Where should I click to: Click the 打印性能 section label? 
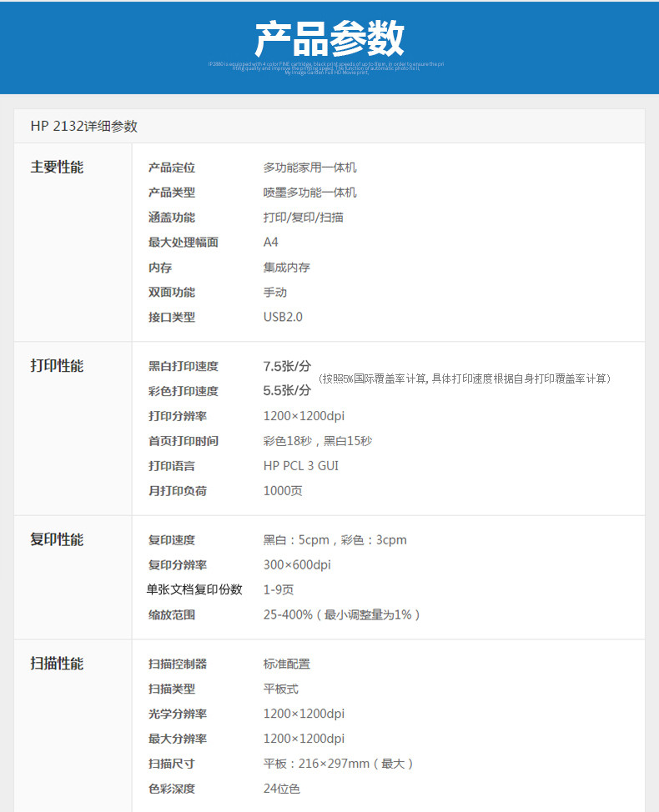[x=57, y=366]
